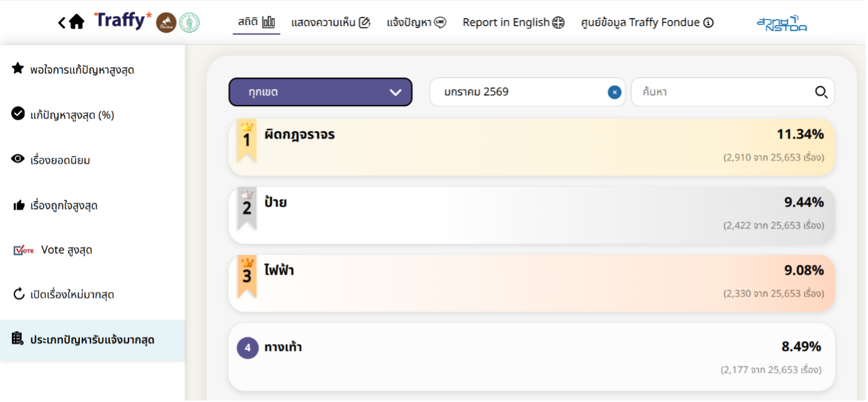Open the แสดงความเห็น tab
This screenshot has width=868, height=402.
tap(330, 23)
